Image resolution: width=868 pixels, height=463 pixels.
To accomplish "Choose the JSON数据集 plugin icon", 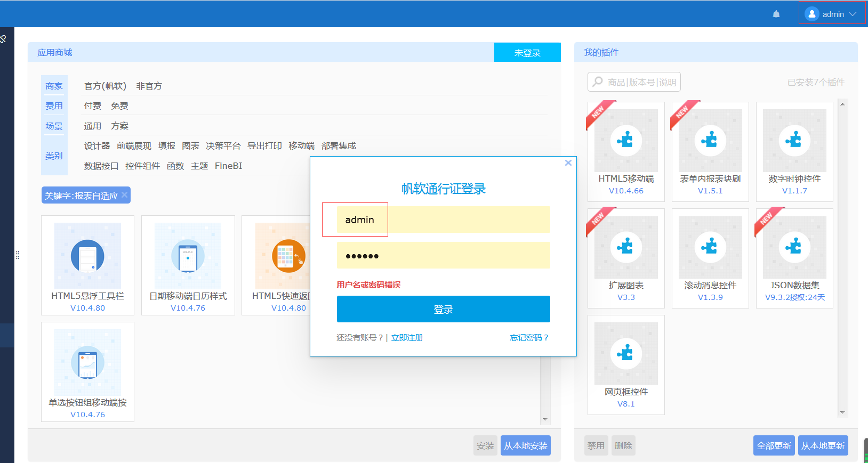I will 794,247.
